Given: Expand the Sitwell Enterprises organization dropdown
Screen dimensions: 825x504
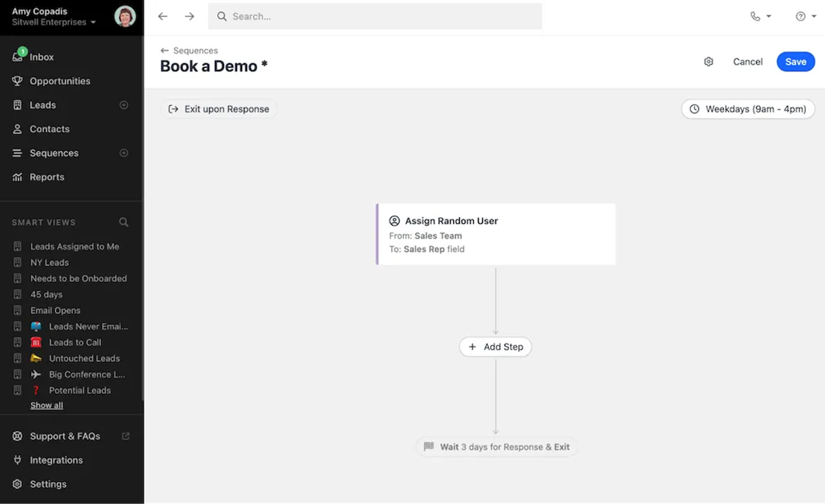Looking at the screenshot, I should click(x=54, y=23).
